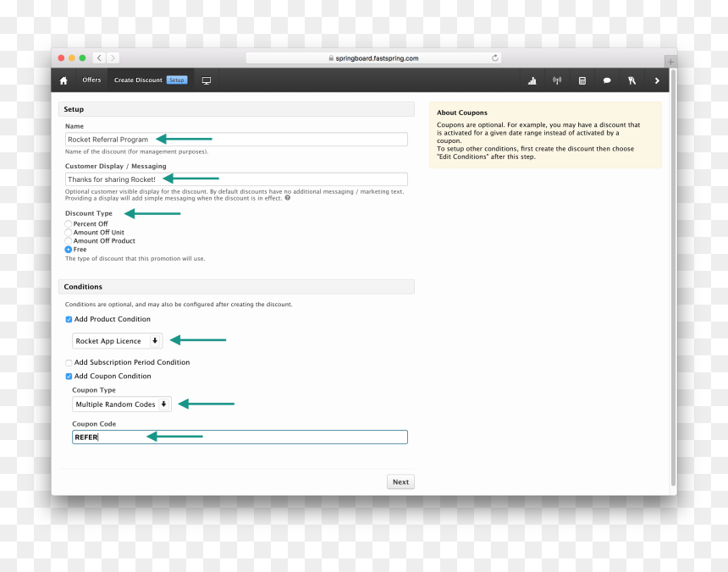Click the padlock icon in address bar
The image size is (728, 572).
[x=331, y=58]
